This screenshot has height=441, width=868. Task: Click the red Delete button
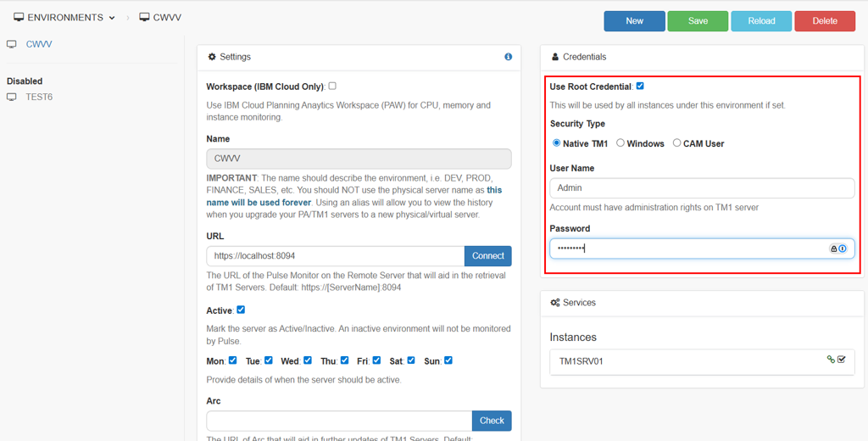824,21
